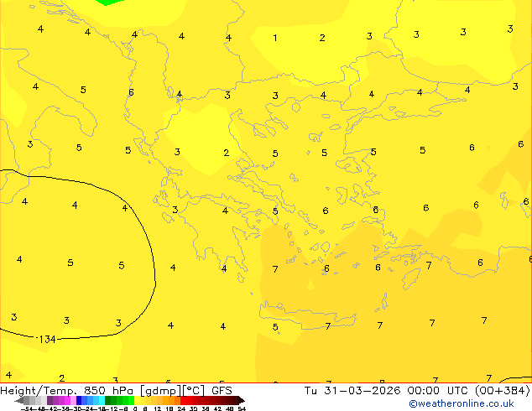
Task: Click the green area at map top
Action: pos(108,3)
